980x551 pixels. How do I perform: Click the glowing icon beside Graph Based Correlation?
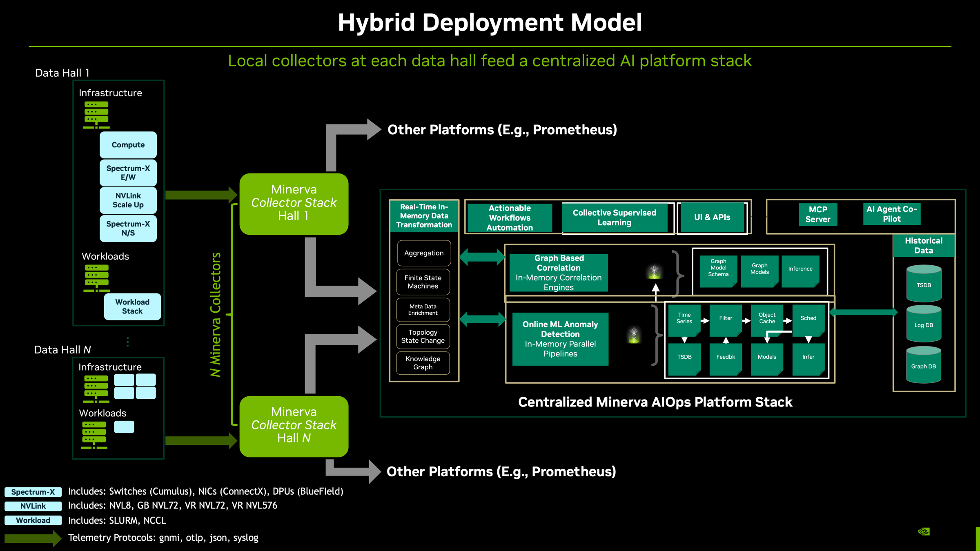[x=654, y=272]
